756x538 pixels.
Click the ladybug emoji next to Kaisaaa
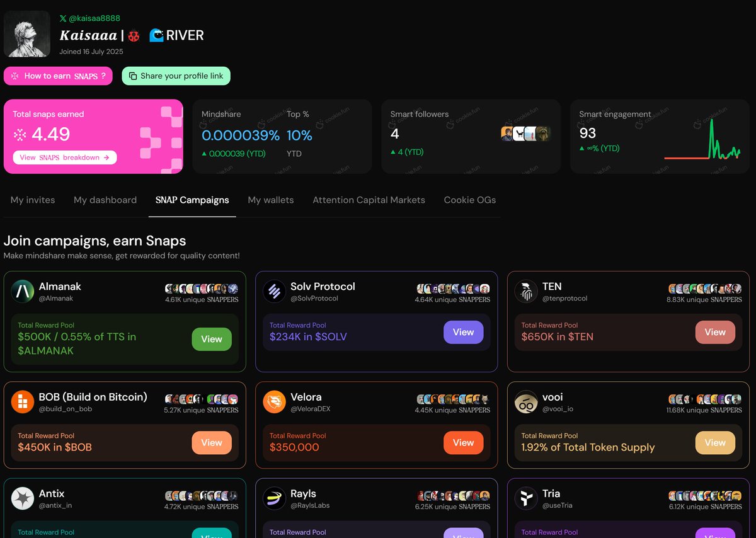(134, 36)
